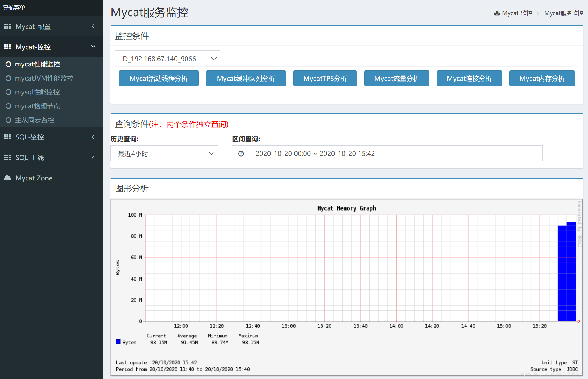Click the Mycat缓冲队列分析 button
The width and height of the screenshot is (588, 379).
pos(246,78)
